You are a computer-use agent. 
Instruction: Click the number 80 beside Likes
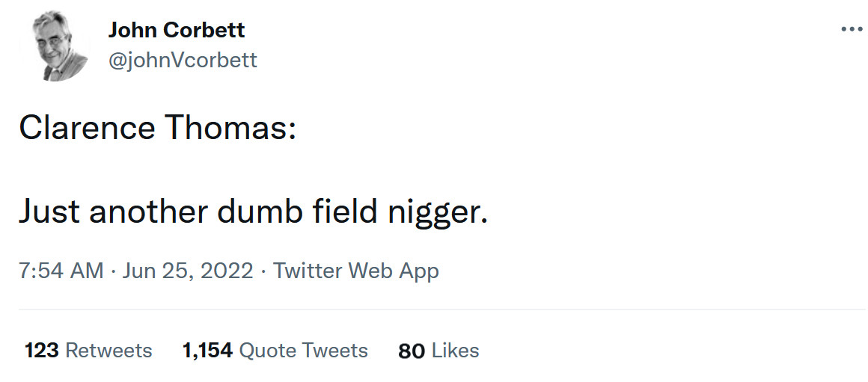coord(412,350)
